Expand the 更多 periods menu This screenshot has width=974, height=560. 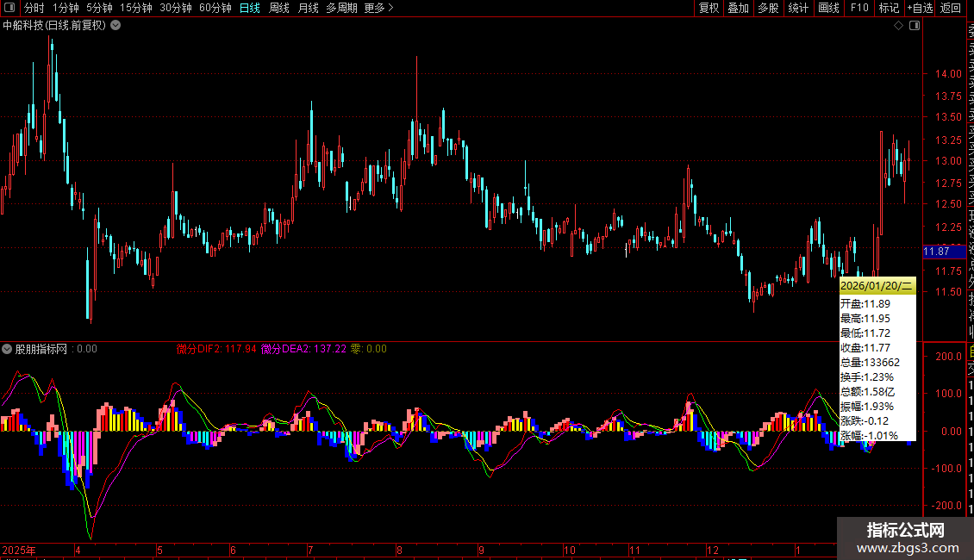pyautogui.click(x=378, y=8)
